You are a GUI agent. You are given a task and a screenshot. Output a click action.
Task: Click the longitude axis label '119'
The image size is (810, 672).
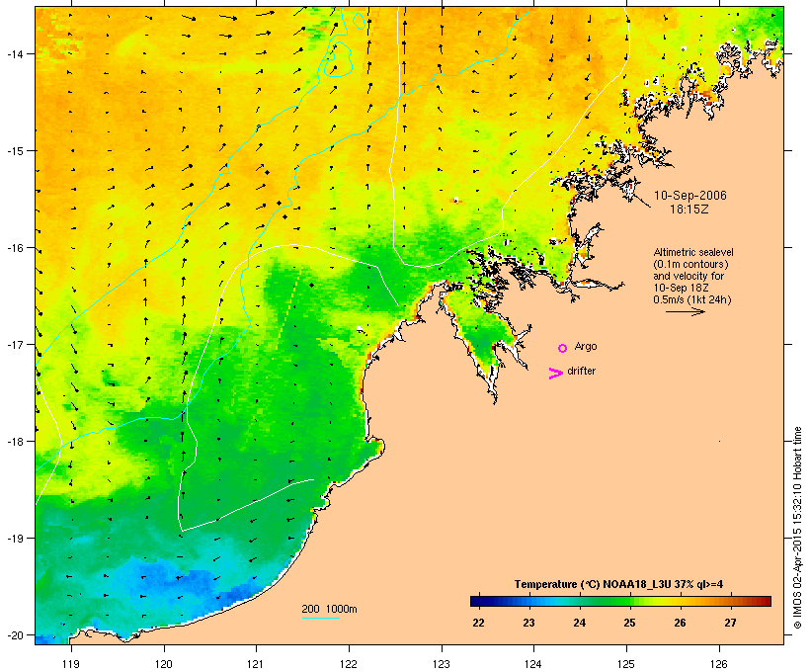pos(71,664)
